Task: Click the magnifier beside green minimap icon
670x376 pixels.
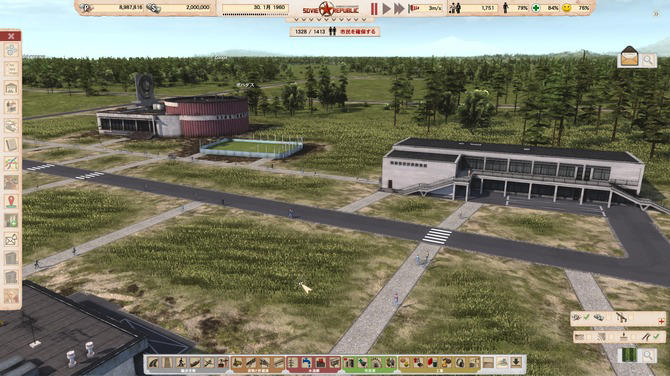Action: (648, 355)
